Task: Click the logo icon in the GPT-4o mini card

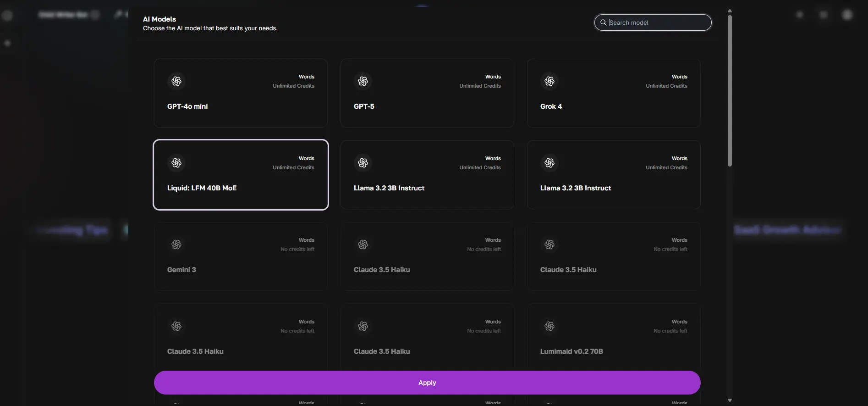Action: [176, 81]
